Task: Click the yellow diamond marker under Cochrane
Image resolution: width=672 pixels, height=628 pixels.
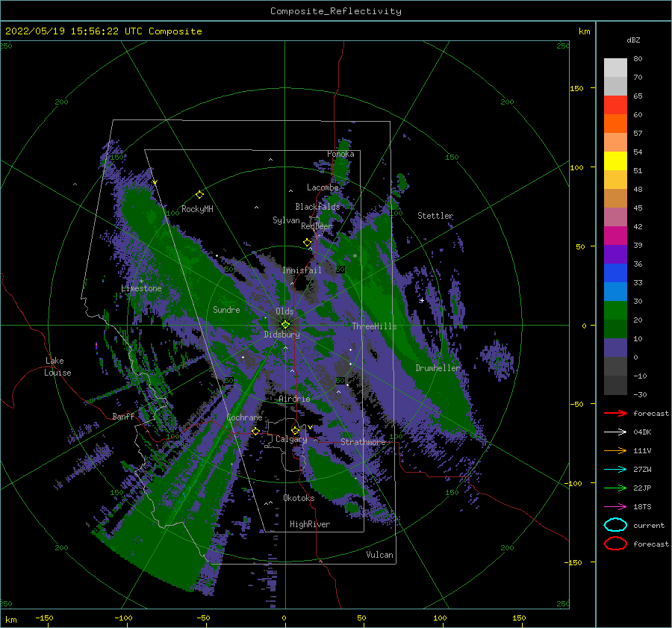Action: (x=255, y=431)
